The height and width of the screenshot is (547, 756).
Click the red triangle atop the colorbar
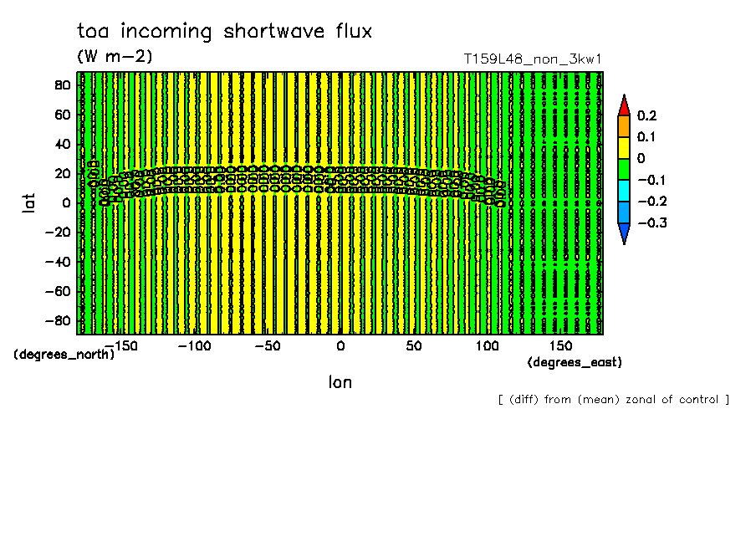[x=624, y=105]
